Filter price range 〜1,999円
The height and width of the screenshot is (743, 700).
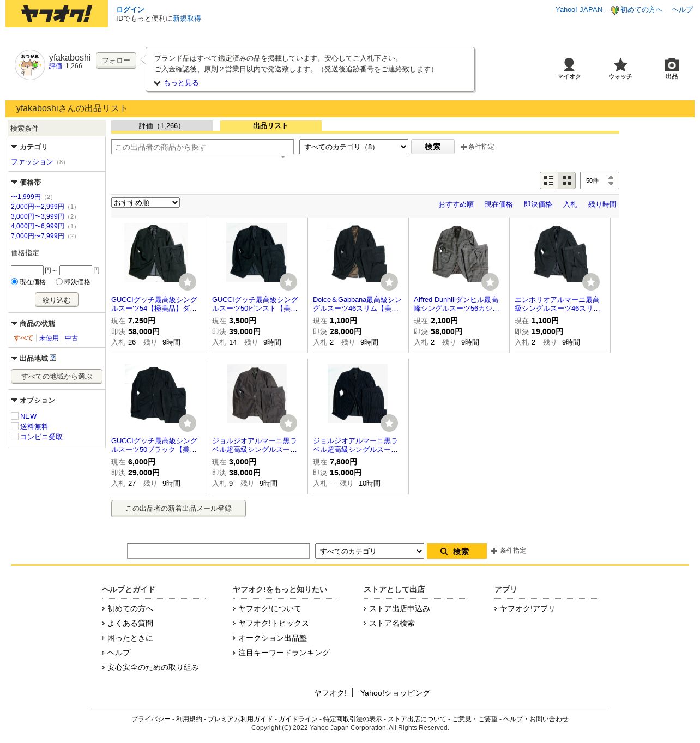click(26, 197)
